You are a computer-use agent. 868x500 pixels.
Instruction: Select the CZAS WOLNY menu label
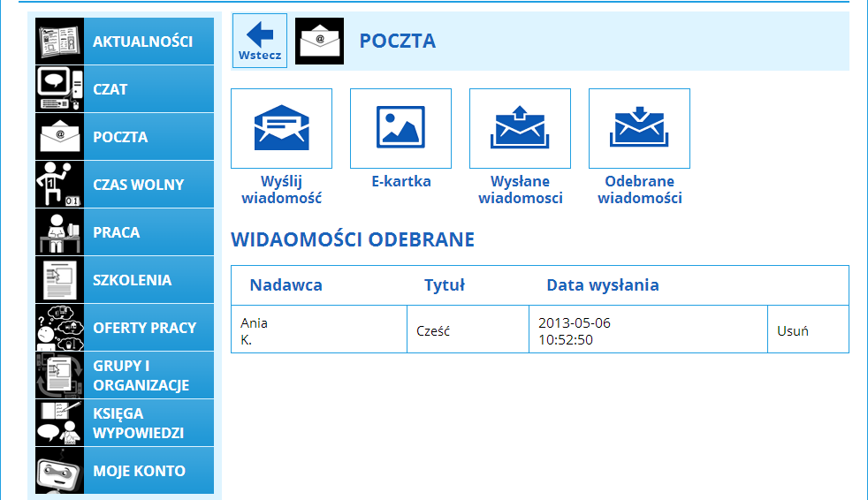point(139,184)
